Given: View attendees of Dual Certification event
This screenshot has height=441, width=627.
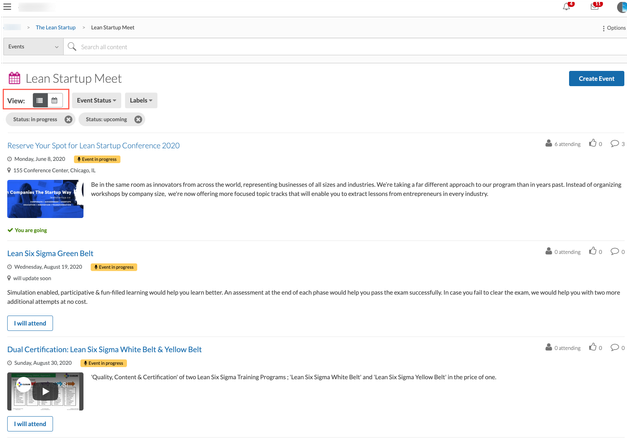Looking at the screenshot, I should tap(563, 347).
